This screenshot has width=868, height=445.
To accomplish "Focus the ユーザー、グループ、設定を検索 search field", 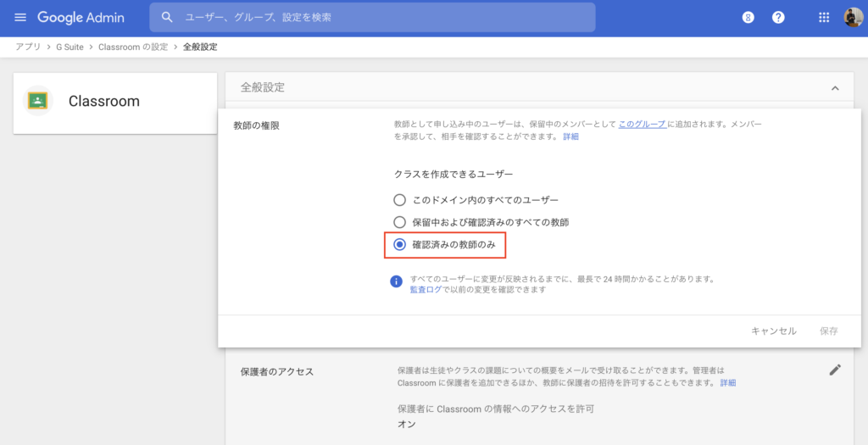I will pyautogui.click(x=373, y=17).
